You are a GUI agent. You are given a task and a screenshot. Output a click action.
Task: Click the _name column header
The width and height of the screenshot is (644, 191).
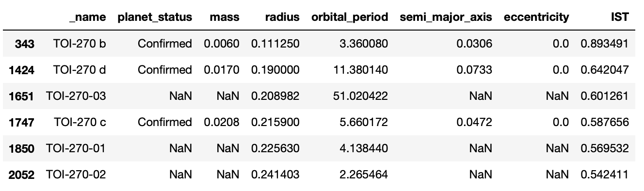point(87,17)
